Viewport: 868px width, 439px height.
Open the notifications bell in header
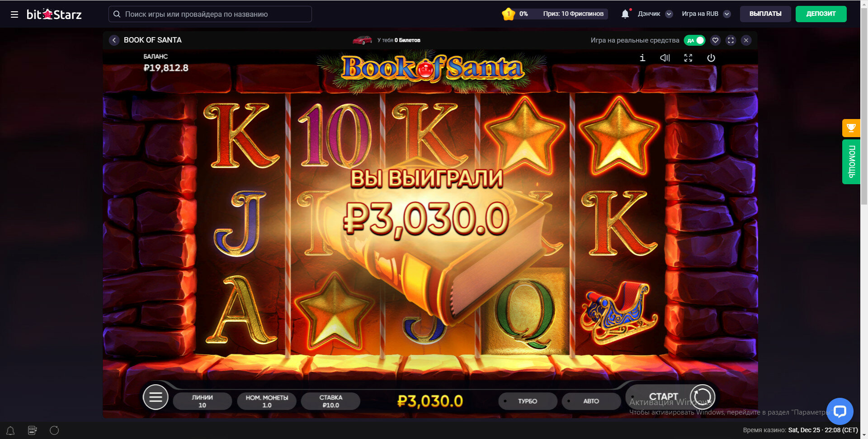tap(625, 14)
